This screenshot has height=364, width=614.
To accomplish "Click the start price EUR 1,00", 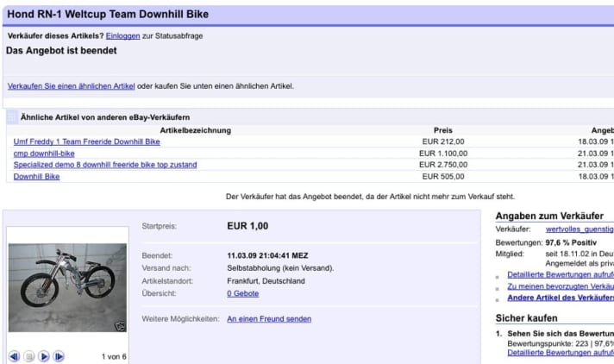I will point(247,226).
